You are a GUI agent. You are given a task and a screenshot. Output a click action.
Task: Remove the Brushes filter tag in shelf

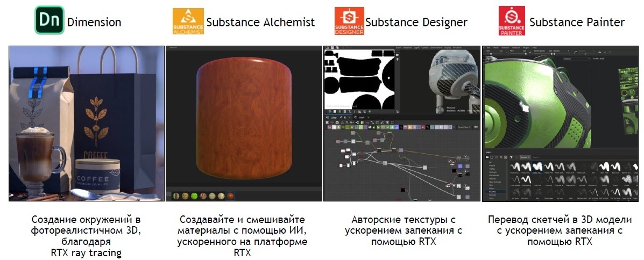528,157
